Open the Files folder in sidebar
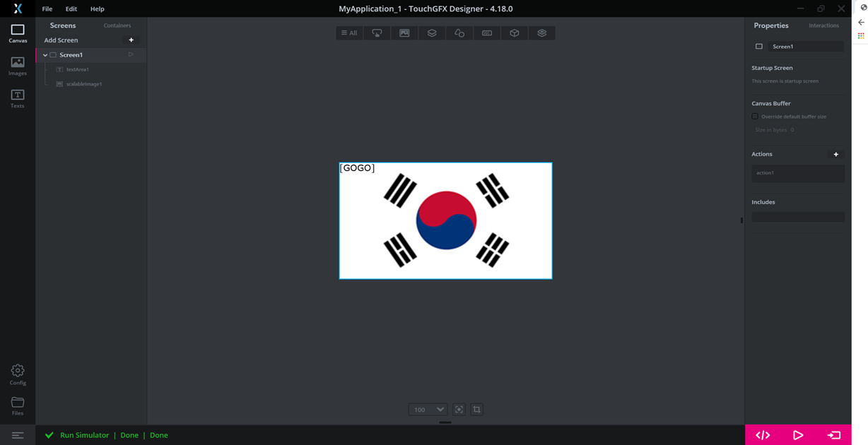868x445 pixels. (18, 406)
